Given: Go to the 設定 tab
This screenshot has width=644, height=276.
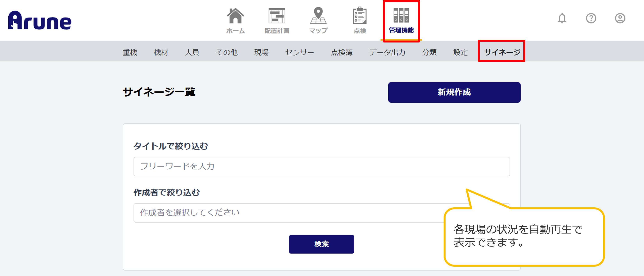Looking at the screenshot, I should point(460,52).
